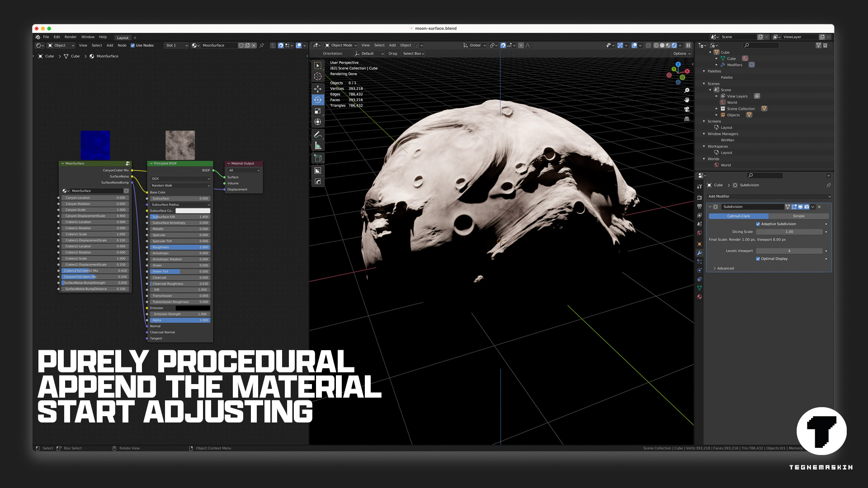The height and width of the screenshot is (488, 868).
Task: Open the Outliner filter icon
Action: 818,45
